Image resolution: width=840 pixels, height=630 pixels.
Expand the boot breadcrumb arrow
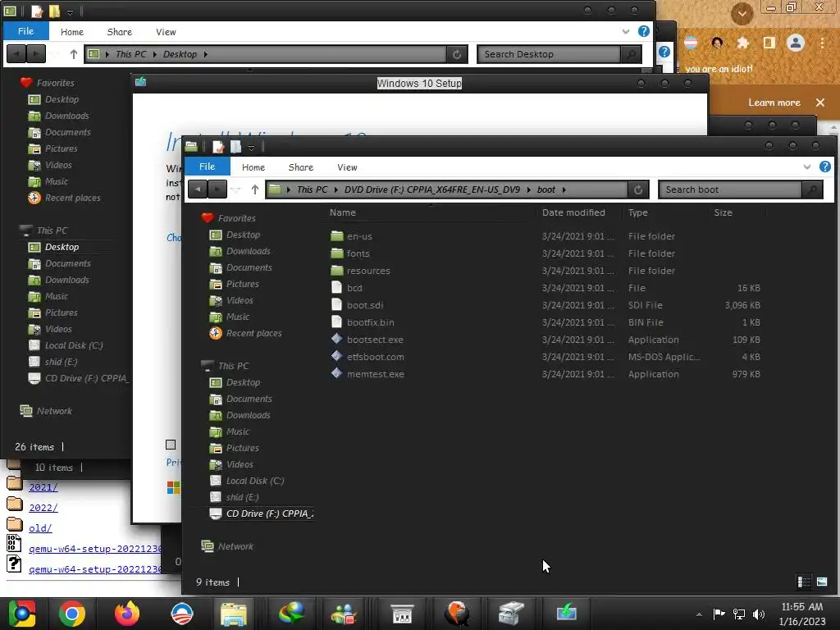click(x=564, y=189)
